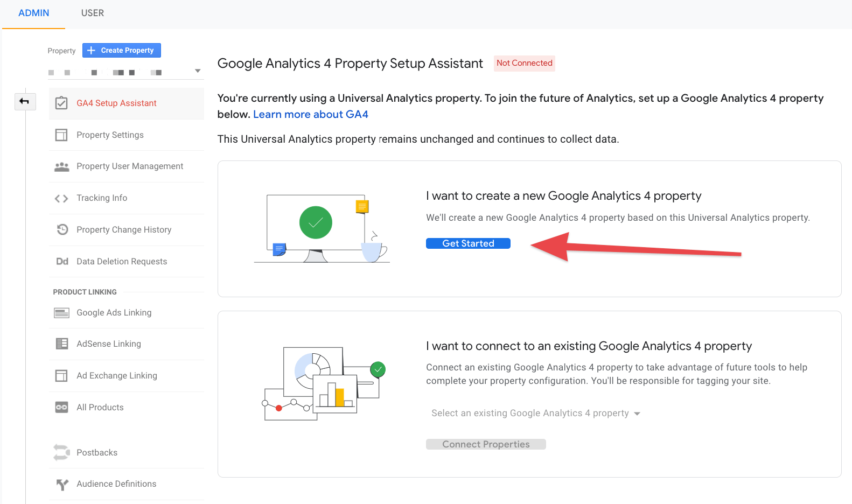
Task: Click the All Products link icon
Action: click(62, 407)
